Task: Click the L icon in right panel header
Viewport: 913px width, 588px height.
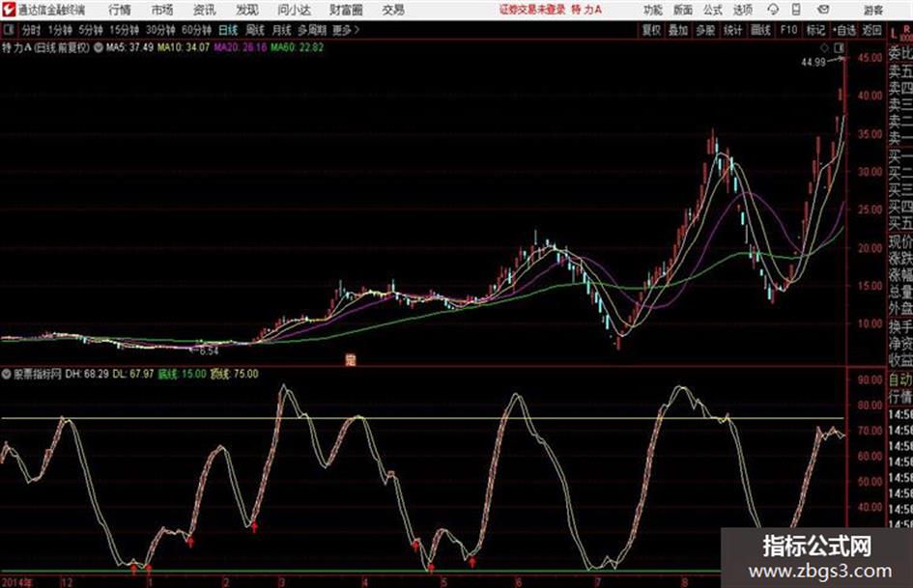Action: click(894, 33)
